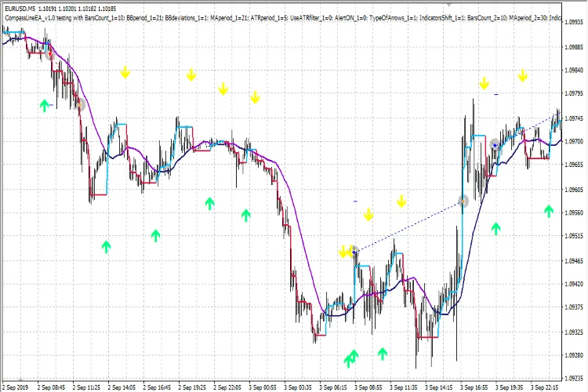This screenshot has height=392, width=588.
Task: Click the 3 Sep 03:35 time axis label
Action: [298, 387]
